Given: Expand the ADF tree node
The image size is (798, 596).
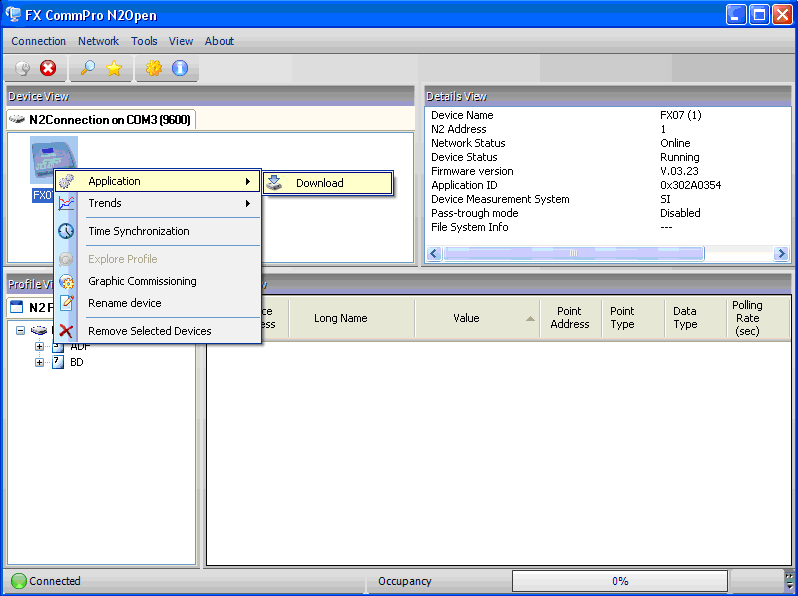Looking at the screenshot, I should pyautogui.click(x=39, y=347).
